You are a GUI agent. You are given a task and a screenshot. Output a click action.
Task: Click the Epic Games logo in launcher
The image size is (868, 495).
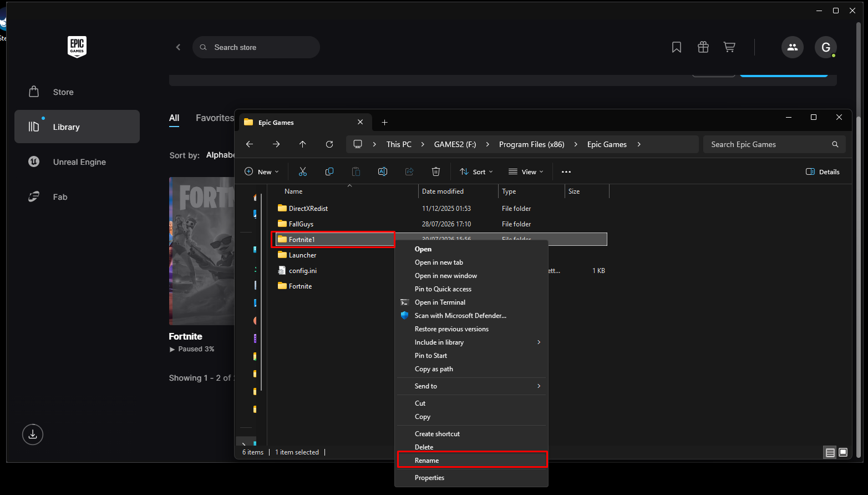pos(77,47)
